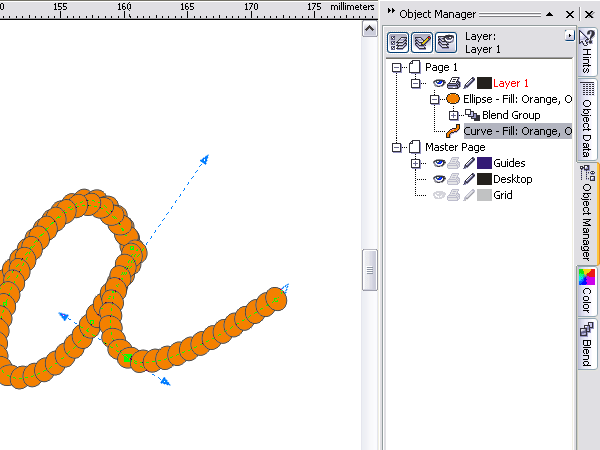Close the Object Manager docker
Image resolution: width=600 pixels, height=450 pixels.
pos(570,15)
